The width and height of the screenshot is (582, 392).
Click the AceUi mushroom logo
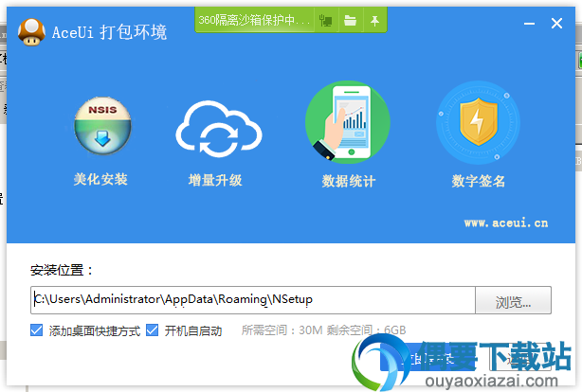pos(31,32)
